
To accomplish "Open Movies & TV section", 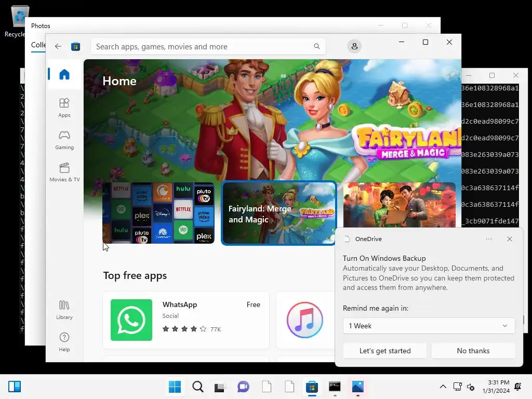I will (64, 172).
